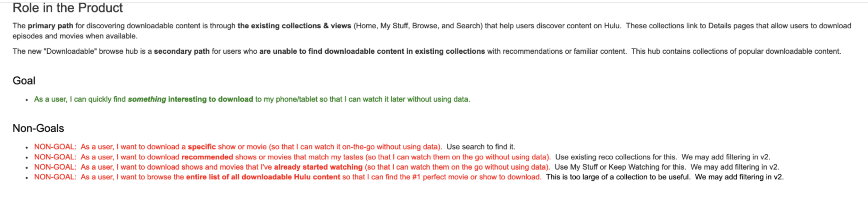The height and width of the screenshot is (207, 868).
Task: Click the bold italic word "something"
Action: (x=147, y=99)
